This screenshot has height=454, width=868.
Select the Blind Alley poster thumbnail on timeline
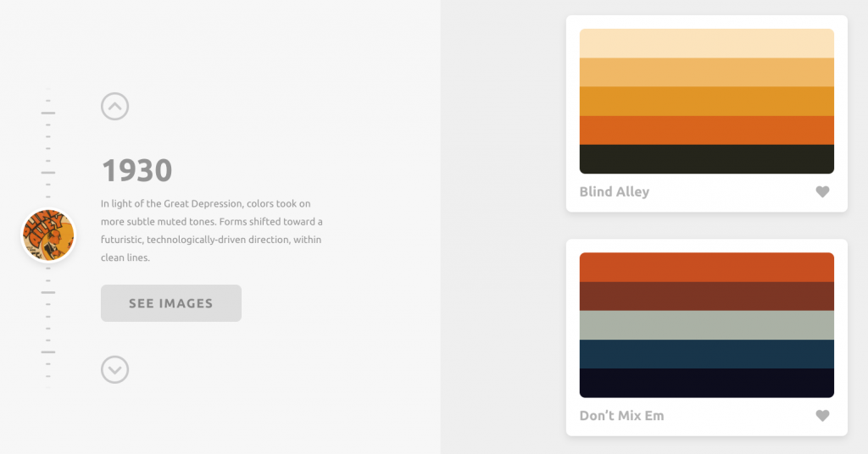pyautogui.click(x=48, y=235)
